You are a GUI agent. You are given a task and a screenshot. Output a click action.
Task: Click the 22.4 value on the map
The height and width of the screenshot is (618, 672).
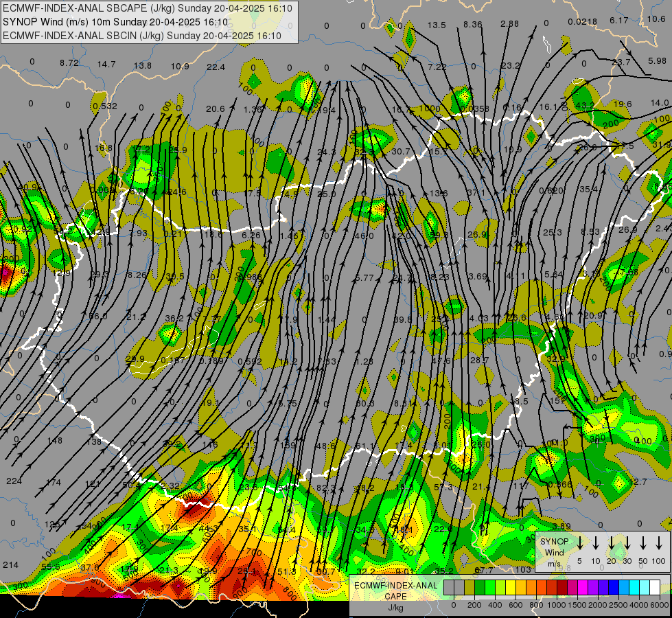click(x=216, y=67)
